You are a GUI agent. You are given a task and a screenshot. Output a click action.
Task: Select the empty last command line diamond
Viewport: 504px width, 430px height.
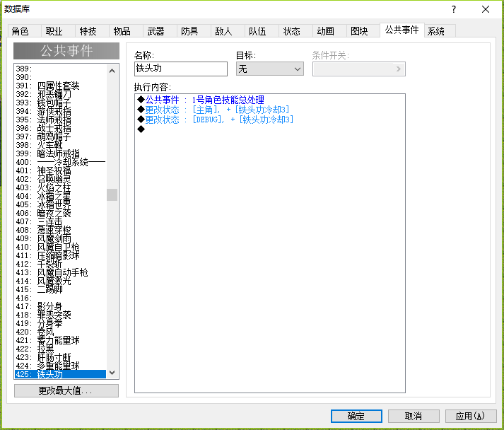point(141,129)
